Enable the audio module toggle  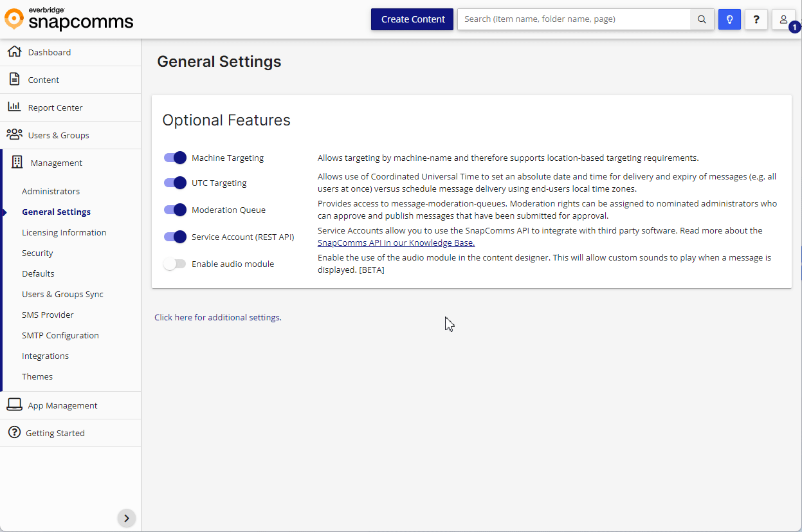[x=175, y=264]
